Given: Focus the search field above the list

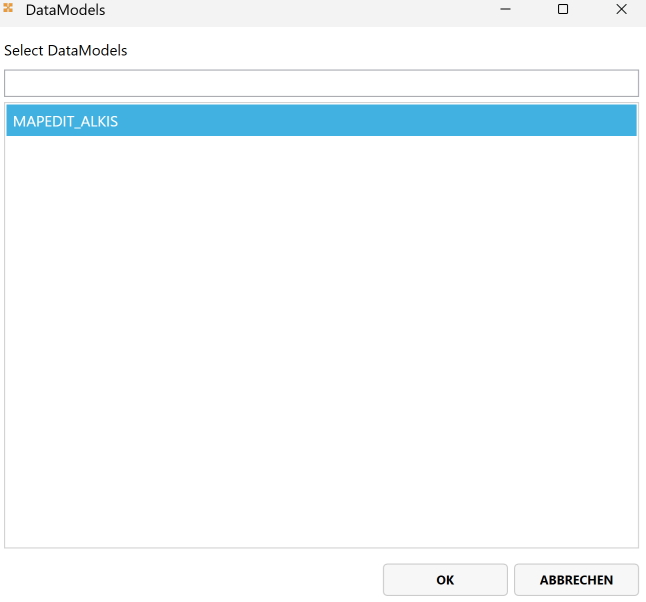Looking at the screenshot, I should [x=320, y=83].
